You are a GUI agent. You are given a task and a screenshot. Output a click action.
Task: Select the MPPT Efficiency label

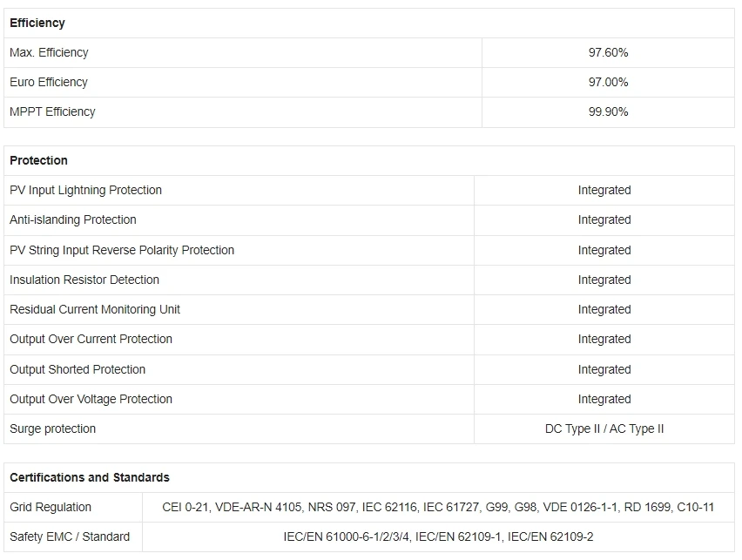point(52,111)
